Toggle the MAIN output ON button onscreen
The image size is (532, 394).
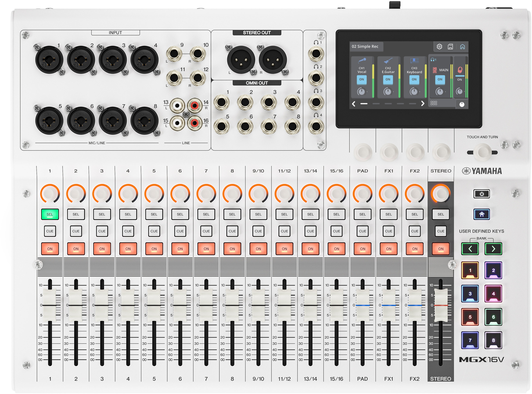click(x=440, y=79)
